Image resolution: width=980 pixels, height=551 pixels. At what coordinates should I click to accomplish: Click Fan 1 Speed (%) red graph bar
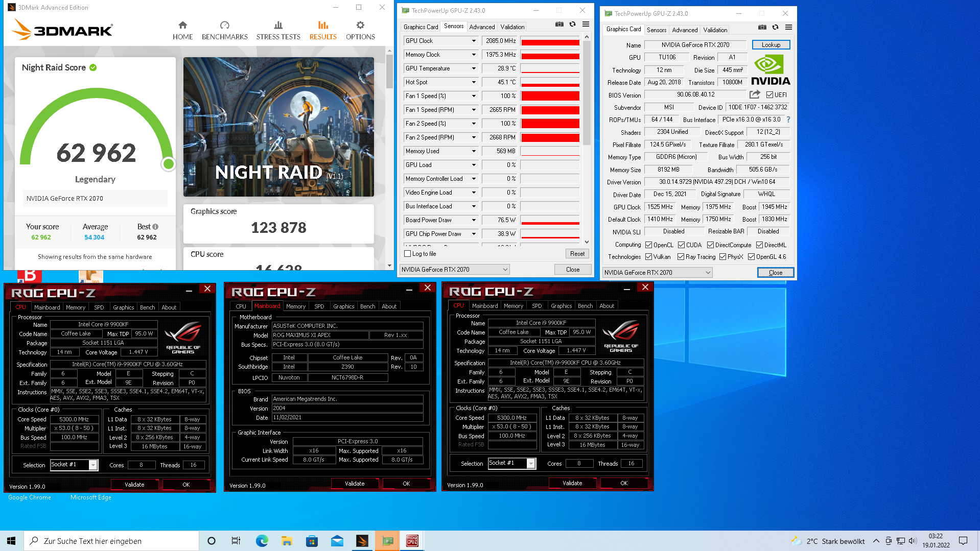coord(550,96)
